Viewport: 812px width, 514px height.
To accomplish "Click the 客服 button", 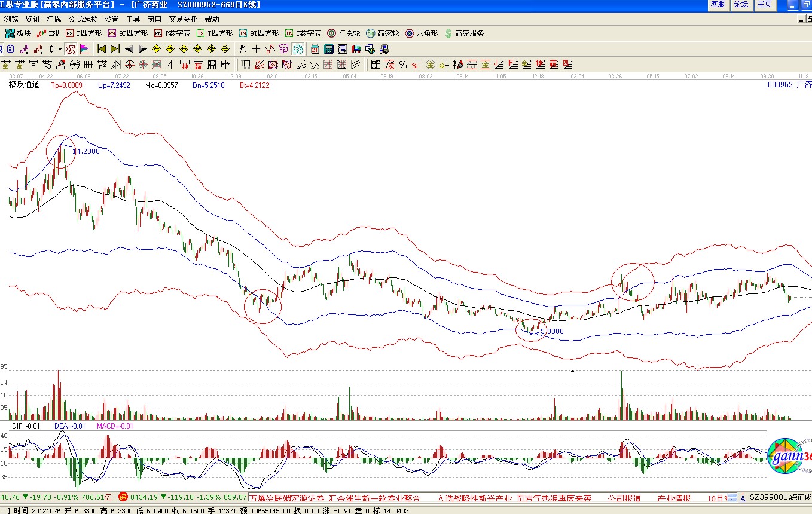I will 718,4.
